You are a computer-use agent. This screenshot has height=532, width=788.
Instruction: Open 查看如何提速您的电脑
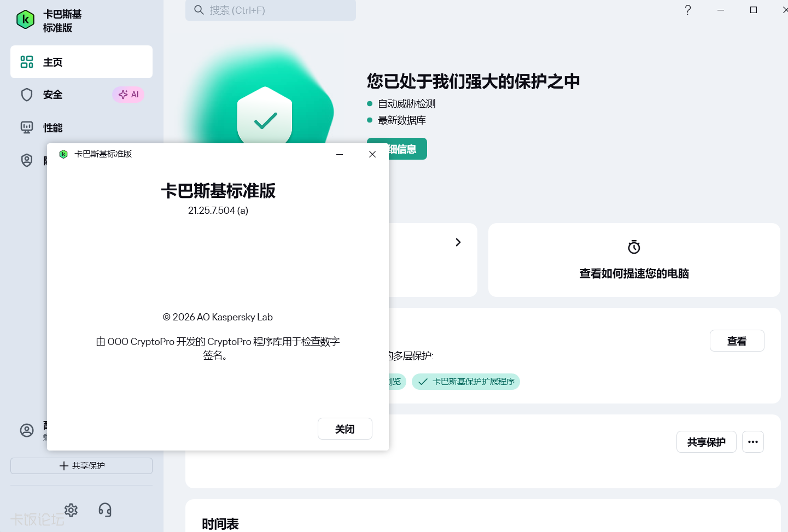pyautogui.click(x=634, y=273)
